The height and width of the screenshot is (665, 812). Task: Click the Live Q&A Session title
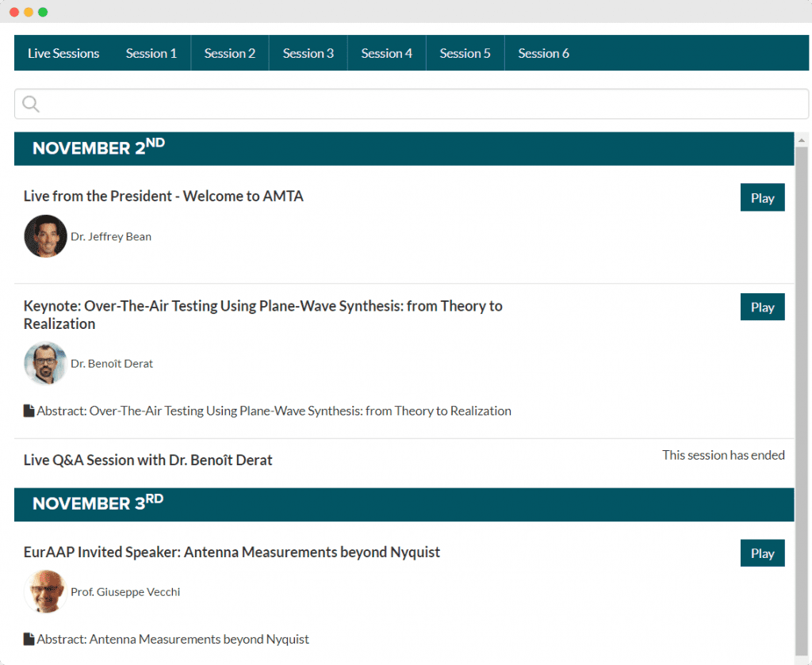tap(147, 460)
